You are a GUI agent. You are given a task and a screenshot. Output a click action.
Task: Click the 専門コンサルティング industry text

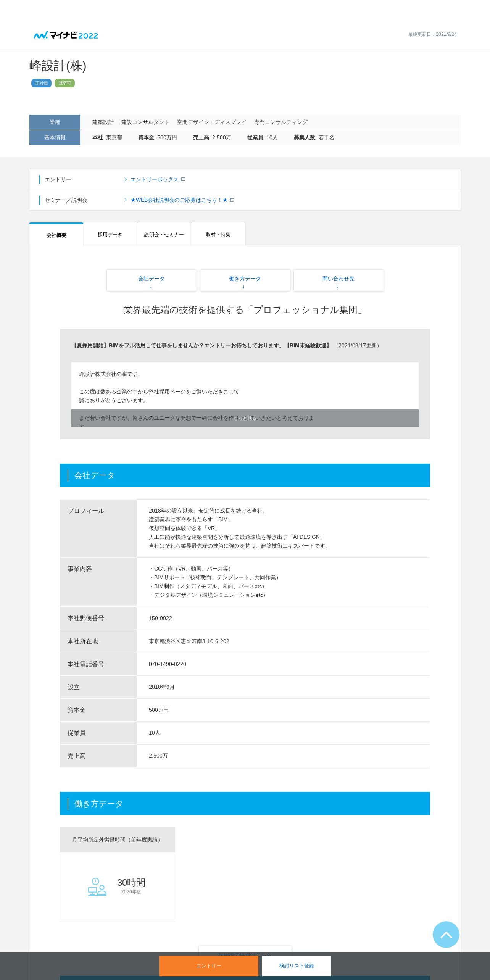tap(281, 122)
